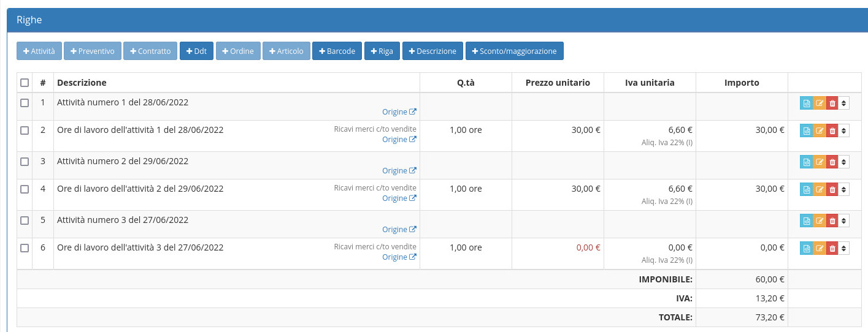Click the blue file icon on row 5
The image size is (868, 332).
[x=807, y=221]
